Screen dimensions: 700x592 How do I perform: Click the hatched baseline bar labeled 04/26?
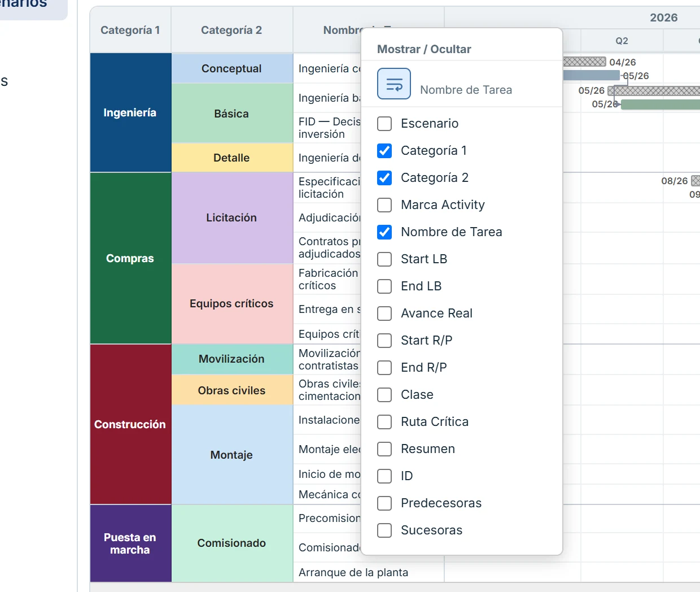coord(584,62)
